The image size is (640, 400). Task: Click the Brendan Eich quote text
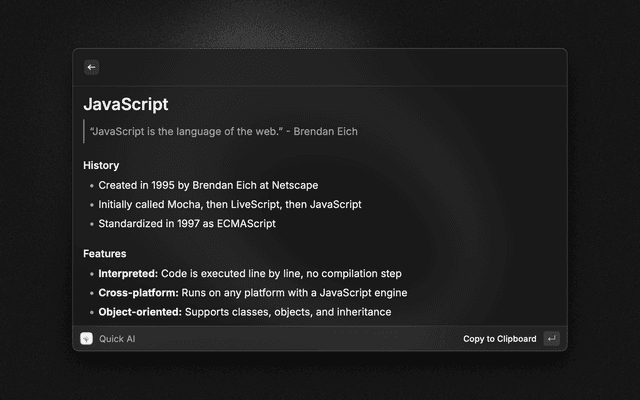pos(223,131)
